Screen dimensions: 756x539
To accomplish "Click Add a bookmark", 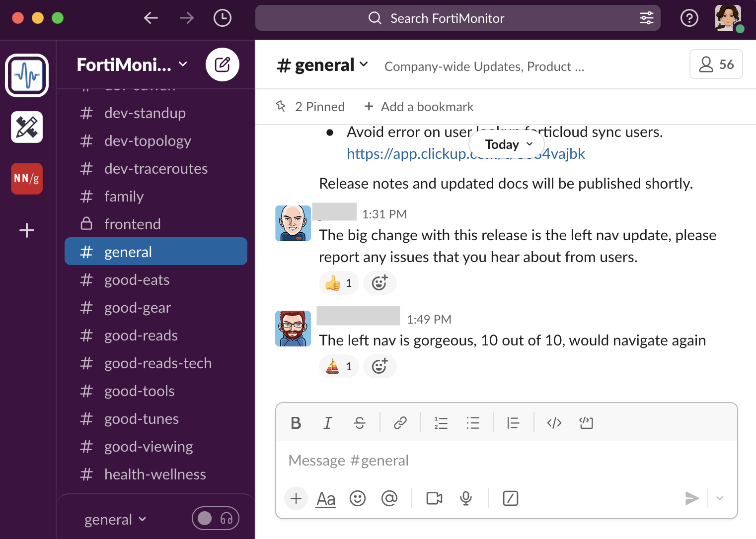I will [x=419, y=107].
